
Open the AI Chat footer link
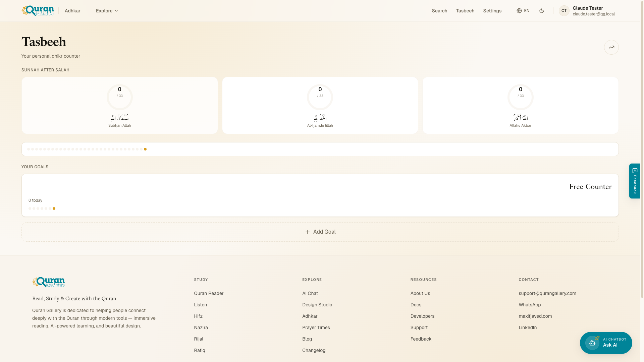(310, 293)
